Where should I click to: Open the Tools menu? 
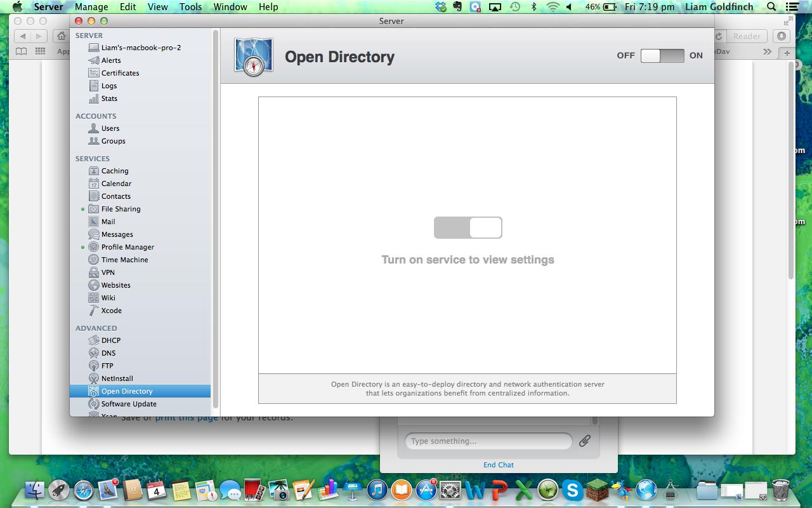(190, 7)
